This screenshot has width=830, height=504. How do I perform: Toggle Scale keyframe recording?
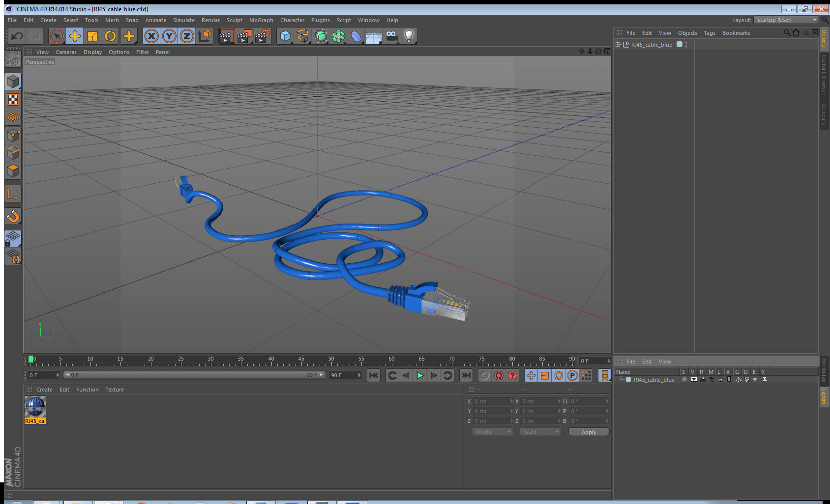point(545,375)
